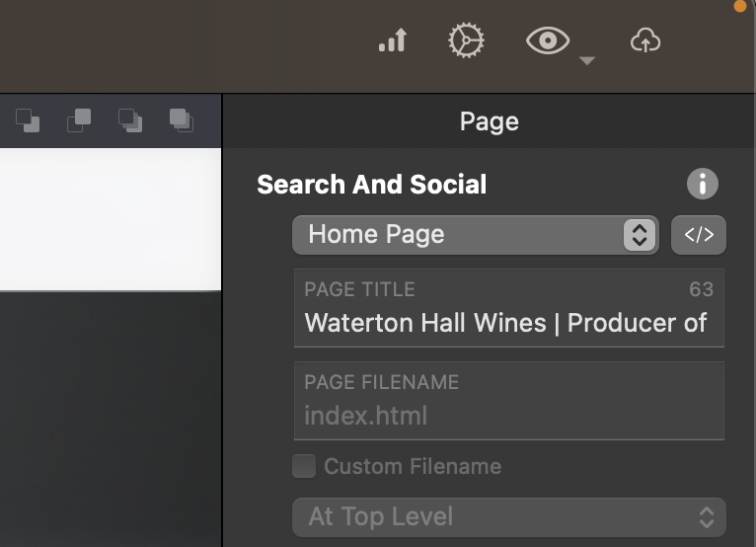Click the white page canvas area
Image resolution: width=756 pixels, height=547 pixels.
[109, 218]
